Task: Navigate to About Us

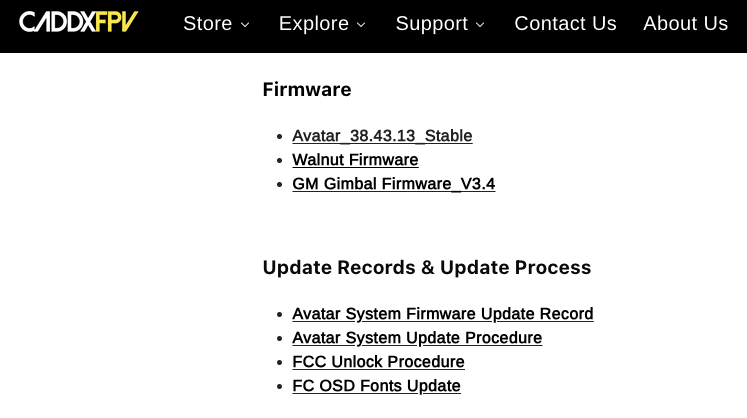Action: click(685, 23)
